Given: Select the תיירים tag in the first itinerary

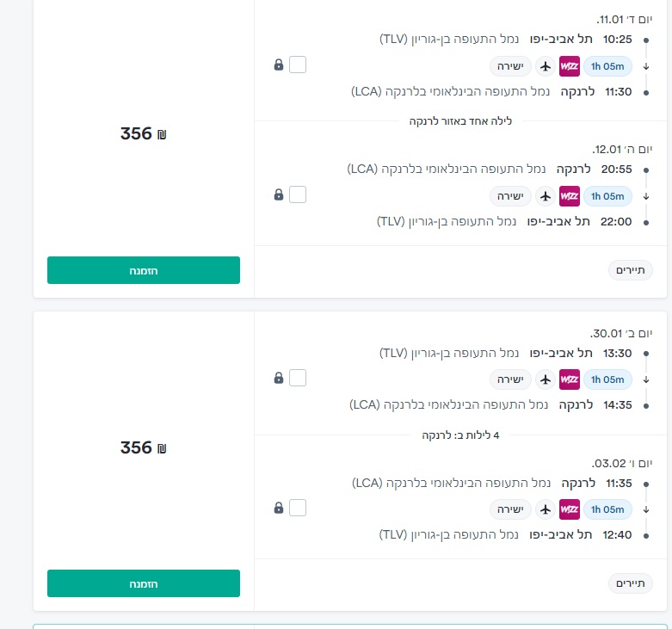Looking at the screenshot, I should coord(632,271).
